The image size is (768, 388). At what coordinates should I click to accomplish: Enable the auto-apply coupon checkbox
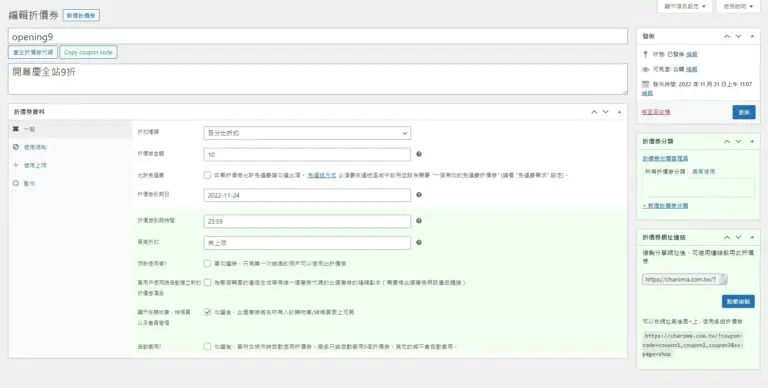[x=207, y=346]
